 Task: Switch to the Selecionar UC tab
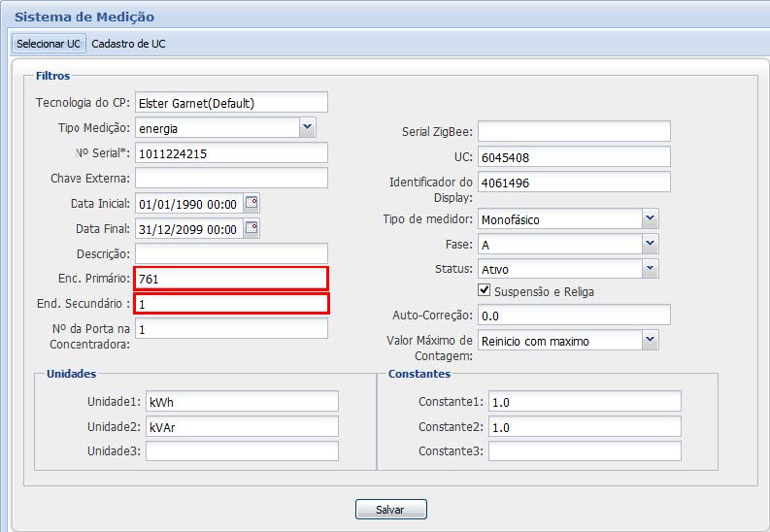click(x=49, y=44)
